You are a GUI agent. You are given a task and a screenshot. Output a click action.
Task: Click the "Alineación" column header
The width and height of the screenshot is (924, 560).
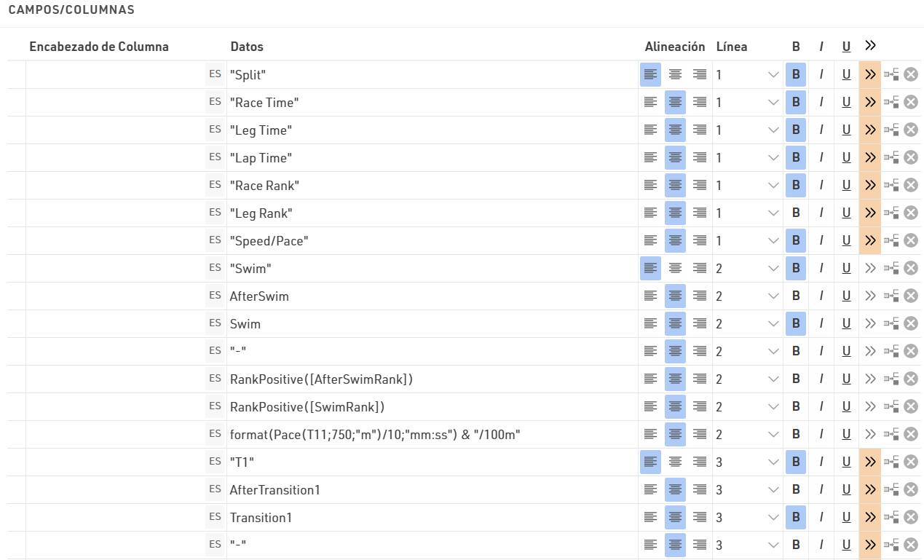[675, 47]
